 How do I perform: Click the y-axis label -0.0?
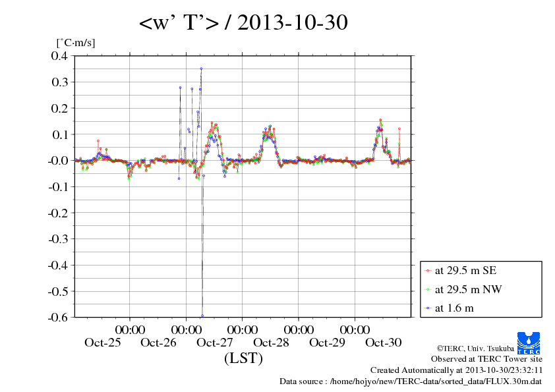pos(58,160)
